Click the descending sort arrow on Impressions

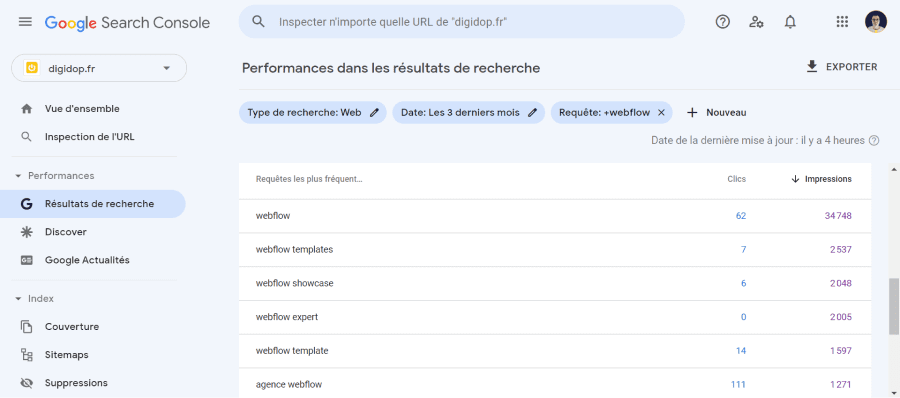[x=795, y=179]
